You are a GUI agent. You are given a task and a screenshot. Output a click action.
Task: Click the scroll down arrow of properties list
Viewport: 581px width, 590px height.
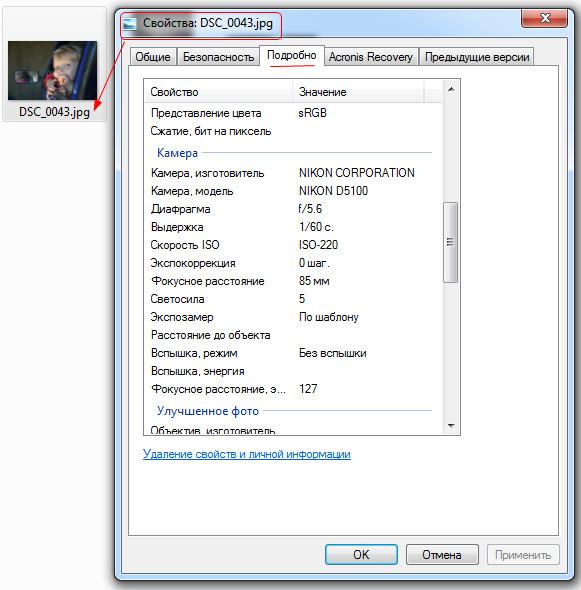(x=451, y=426)
